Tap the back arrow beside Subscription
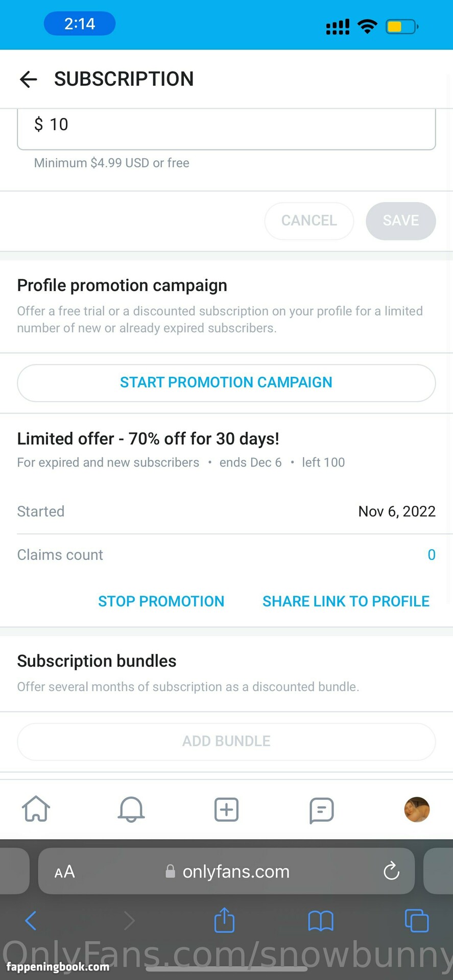The image size is (453, 980). click(x=29, y=79)
